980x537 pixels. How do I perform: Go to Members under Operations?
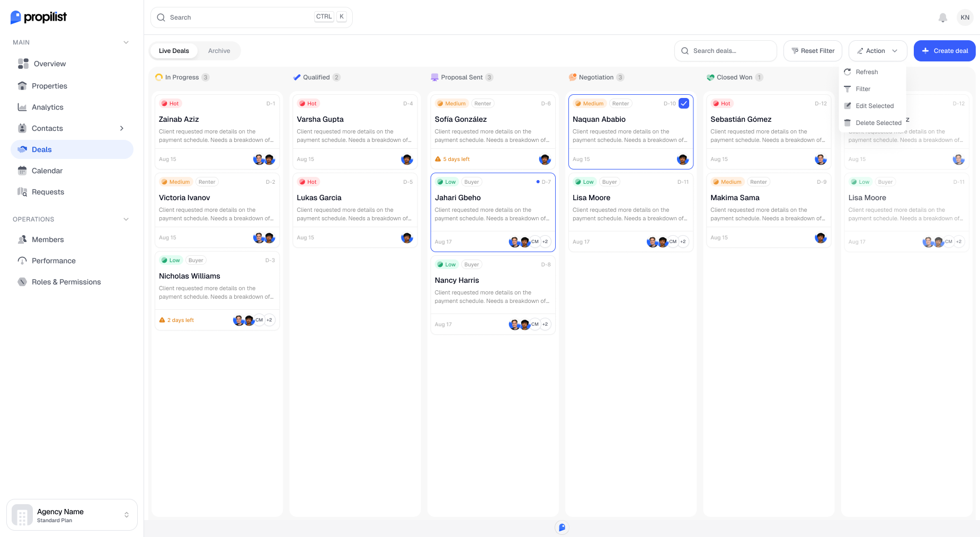47,239
